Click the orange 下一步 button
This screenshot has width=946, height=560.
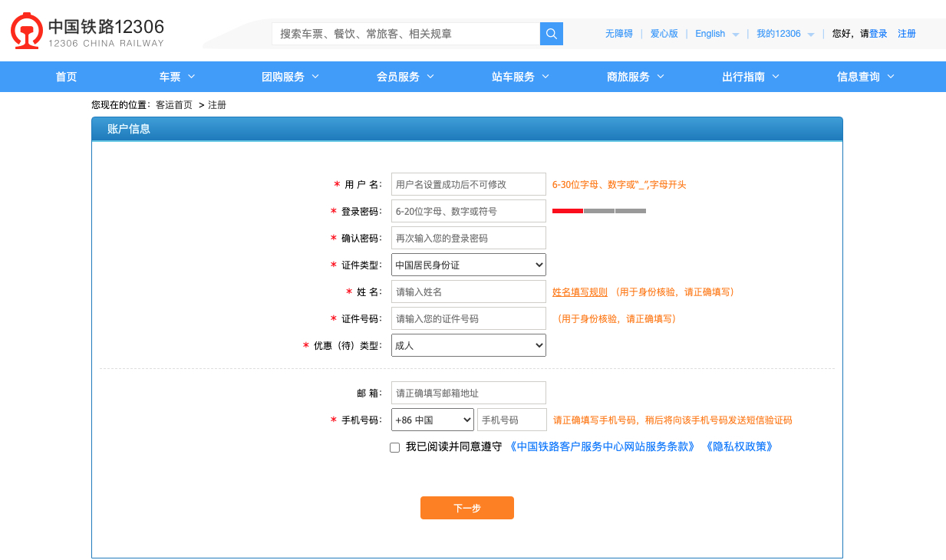(466, 508)
